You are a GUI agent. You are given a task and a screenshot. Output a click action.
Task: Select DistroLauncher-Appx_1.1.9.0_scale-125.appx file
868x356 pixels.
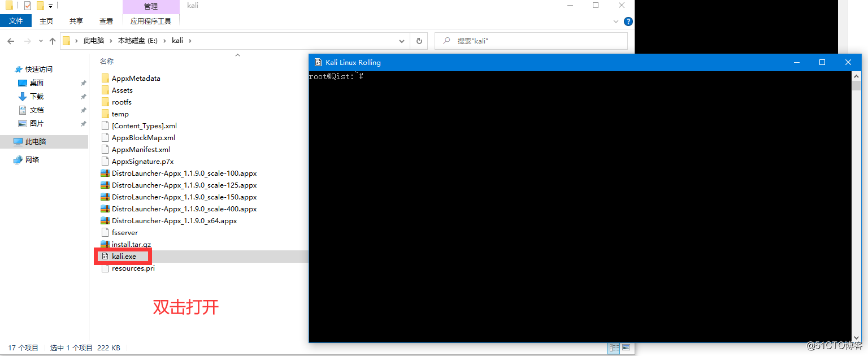(x=184, y=185)
